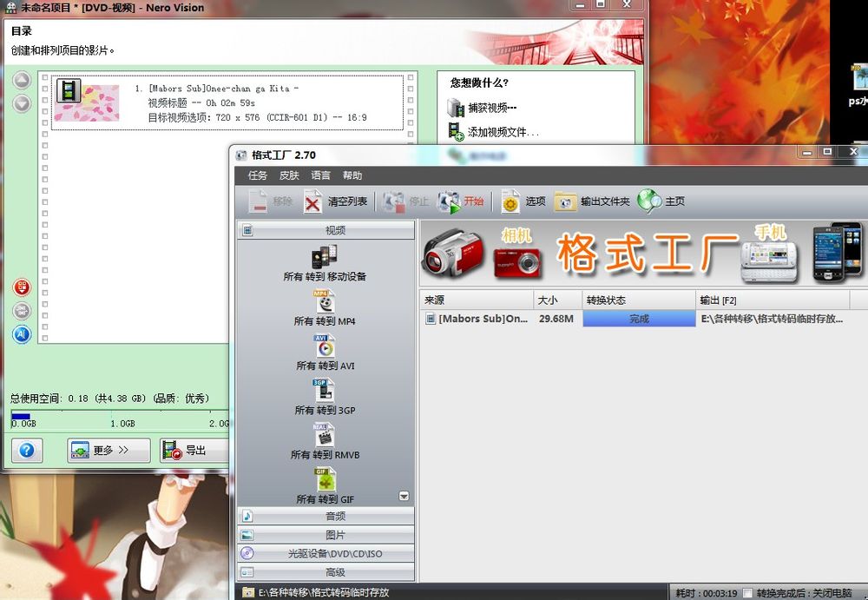The image size is (868, 600).
Task: Open the Task (任务) menu
Action: 258,175
